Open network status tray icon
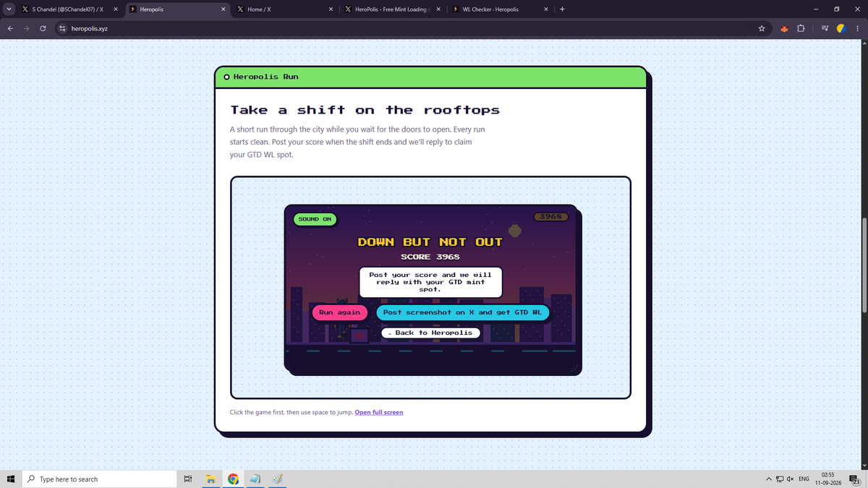Viewport: 868px width, 488px height. tap(780, 479)
